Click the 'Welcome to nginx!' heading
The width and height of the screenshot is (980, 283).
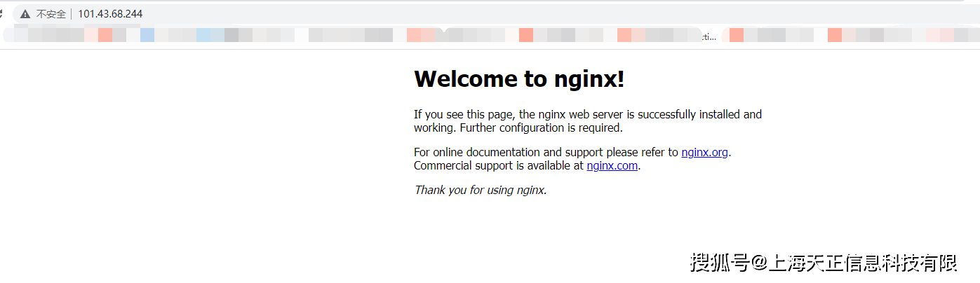tap(519, 79)
